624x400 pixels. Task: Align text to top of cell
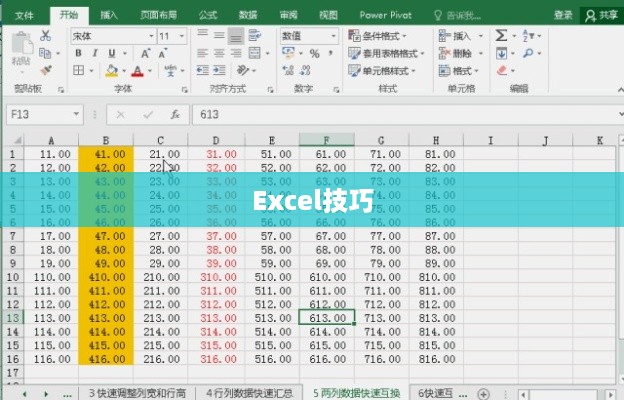203,35
